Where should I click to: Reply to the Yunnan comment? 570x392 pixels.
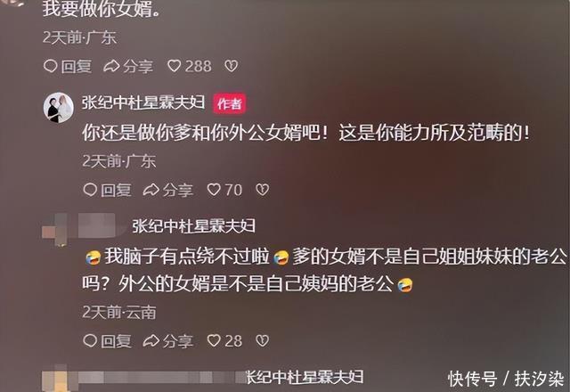(107, 340)
